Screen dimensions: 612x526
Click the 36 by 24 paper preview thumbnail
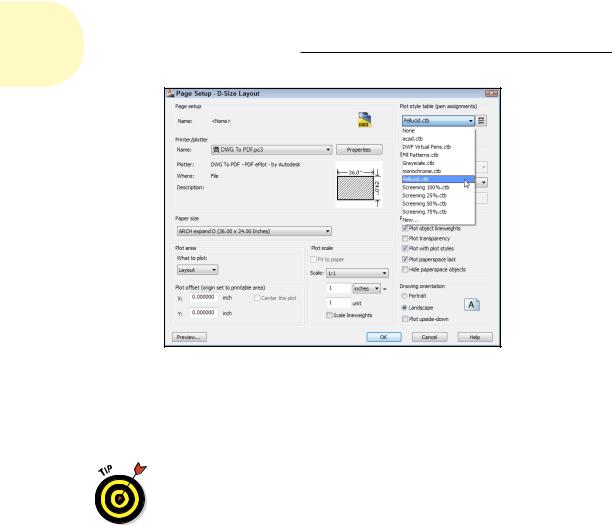(359, 185)
